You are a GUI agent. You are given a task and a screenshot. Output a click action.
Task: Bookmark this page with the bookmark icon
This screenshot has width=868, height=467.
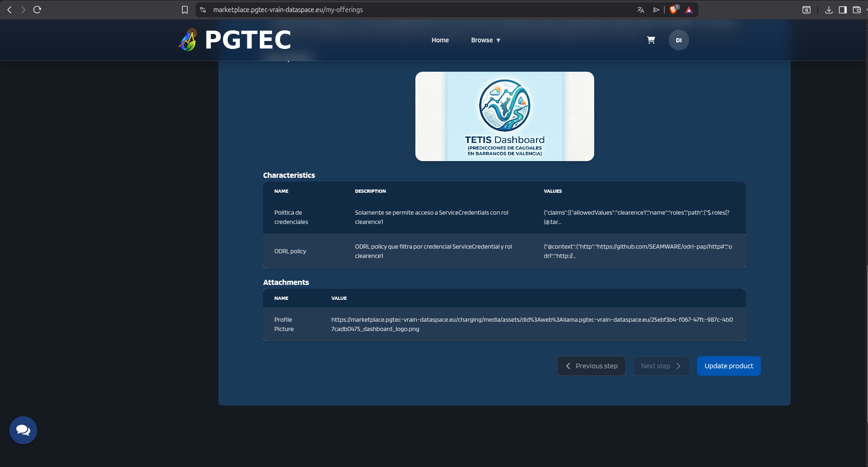coord(185,10)
